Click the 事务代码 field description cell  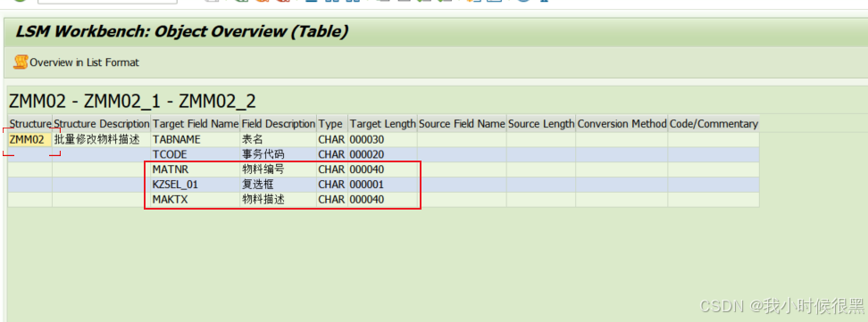(x=279, y=154)
